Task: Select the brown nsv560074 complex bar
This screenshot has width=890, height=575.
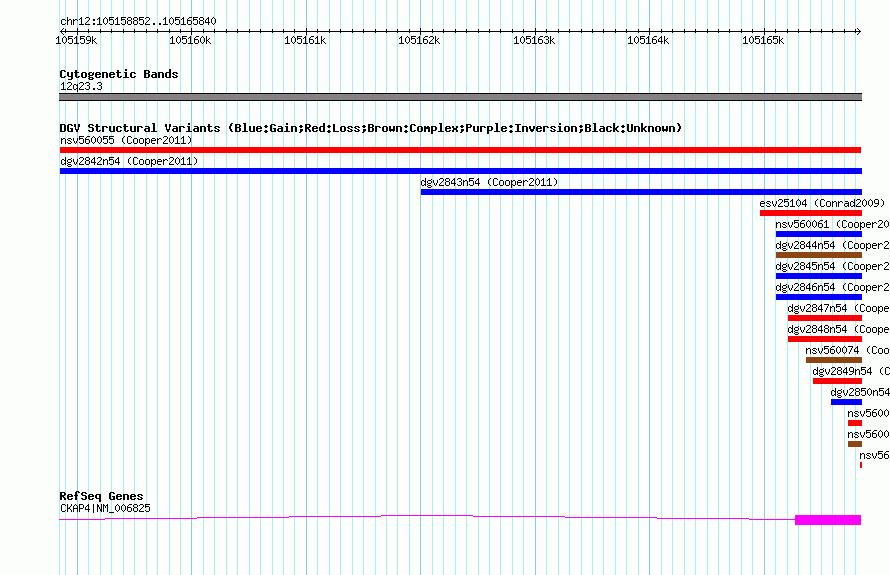Action: click(x=834, y=360)
